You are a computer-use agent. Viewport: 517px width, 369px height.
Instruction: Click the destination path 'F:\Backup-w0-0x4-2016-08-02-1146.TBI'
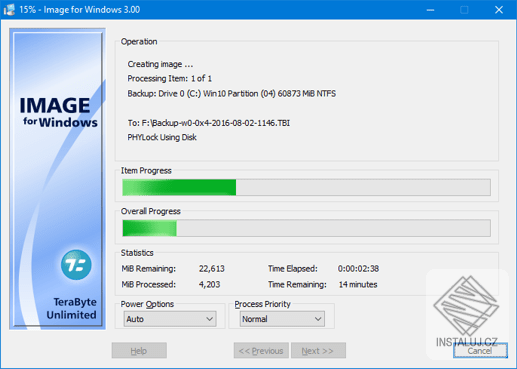[216, 123]
